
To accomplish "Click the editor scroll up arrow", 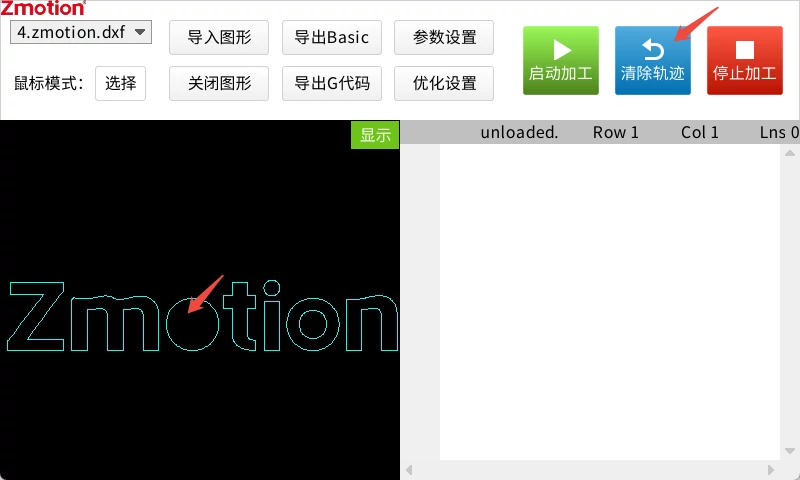I will click(x=790, y=153).
